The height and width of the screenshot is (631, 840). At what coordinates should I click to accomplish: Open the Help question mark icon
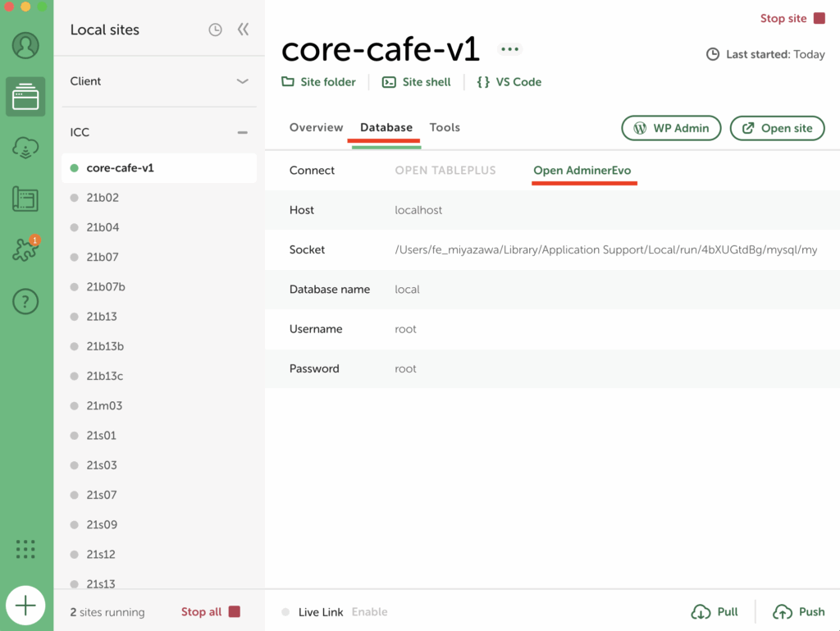pyautogui.click(x=25, y=301)
